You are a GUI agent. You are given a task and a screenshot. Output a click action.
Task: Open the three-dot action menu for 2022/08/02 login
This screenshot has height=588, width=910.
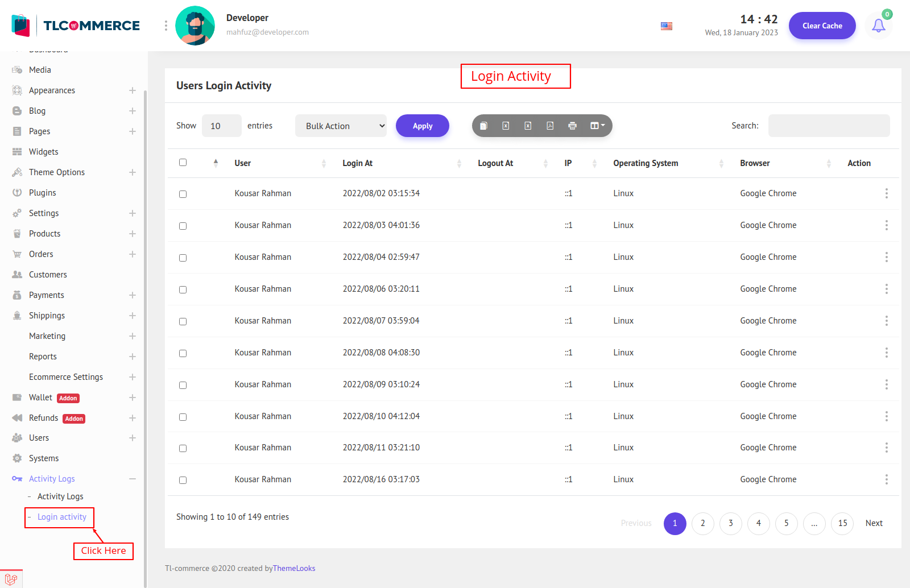(x=886, y=193)
